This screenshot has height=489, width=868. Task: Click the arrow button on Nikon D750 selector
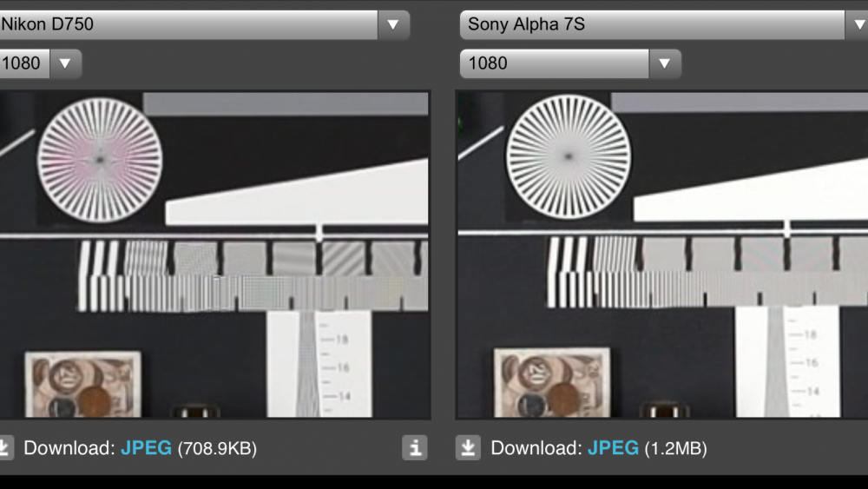[393, 24]
